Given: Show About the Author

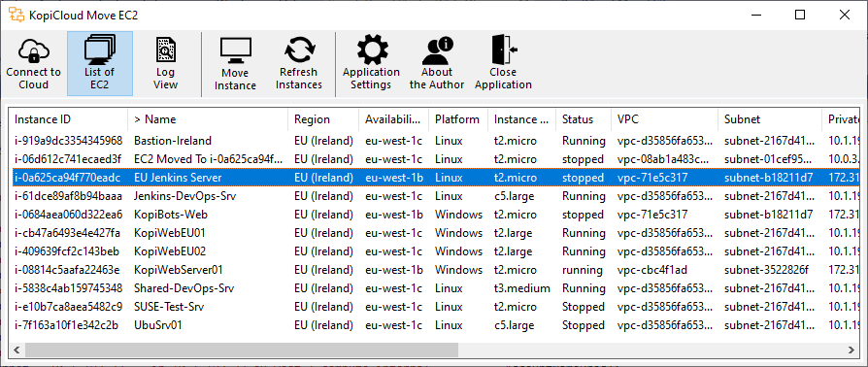Looking at the screenshot, I should pos(437,64).
